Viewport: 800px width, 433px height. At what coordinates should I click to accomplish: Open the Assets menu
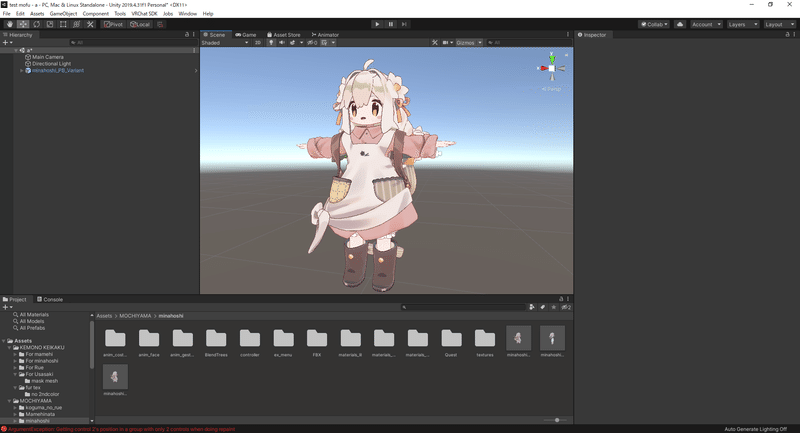coord(37,14)
